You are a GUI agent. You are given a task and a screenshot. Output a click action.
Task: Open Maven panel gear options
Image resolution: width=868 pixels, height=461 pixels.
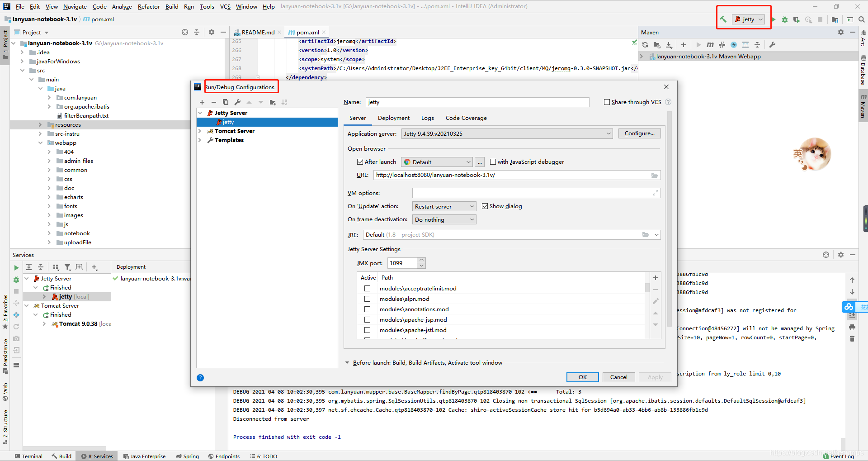tap(841, 32)
